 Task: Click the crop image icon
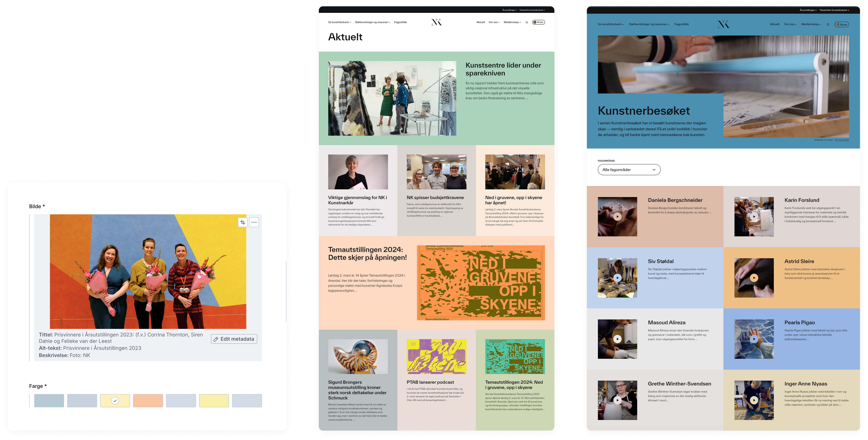point(243,222)
